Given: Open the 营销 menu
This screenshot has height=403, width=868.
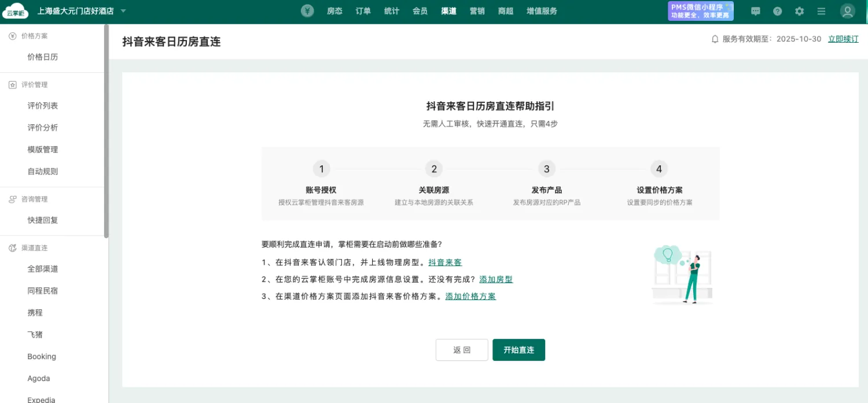Looking at the screenshot, I should [477, 11].
